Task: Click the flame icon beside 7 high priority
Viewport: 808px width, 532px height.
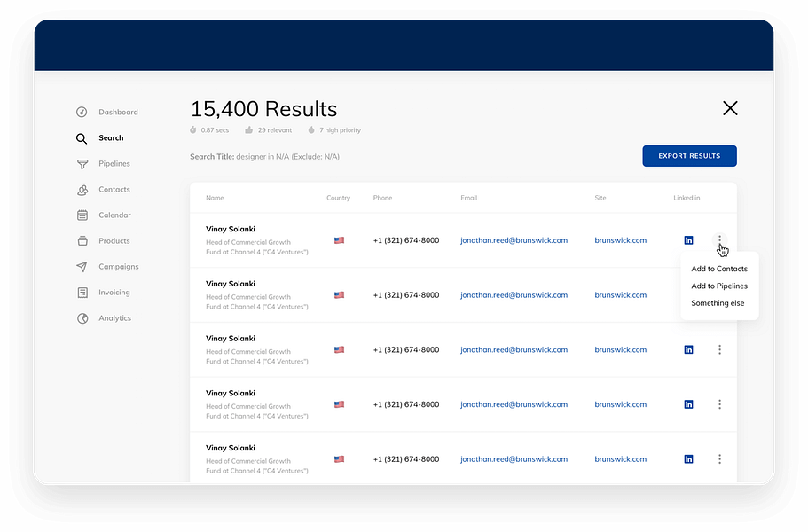Action: point(311,130)
